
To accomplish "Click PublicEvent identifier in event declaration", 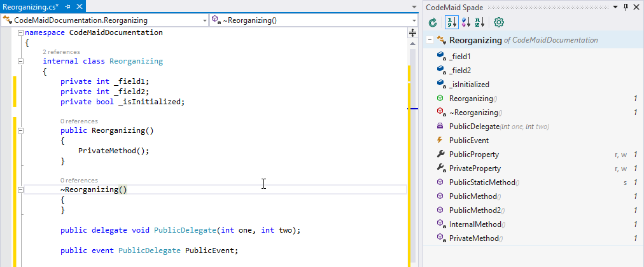I will point(209,250).
